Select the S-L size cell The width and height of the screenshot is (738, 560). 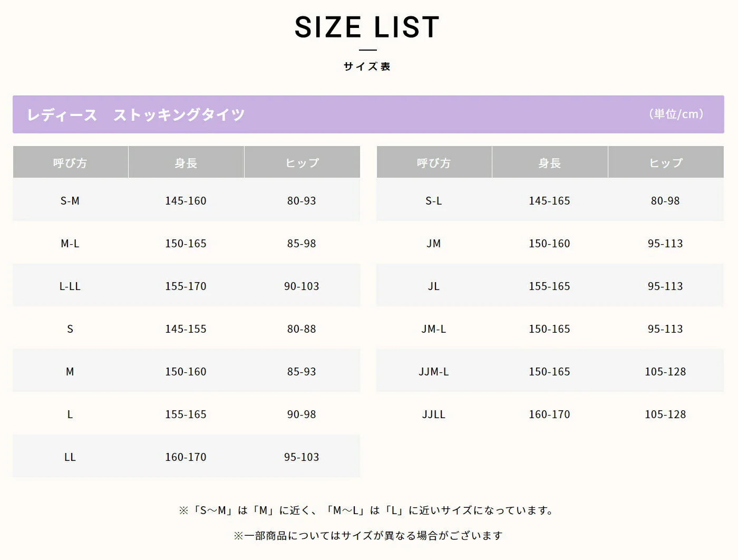(x=434, y=200)
